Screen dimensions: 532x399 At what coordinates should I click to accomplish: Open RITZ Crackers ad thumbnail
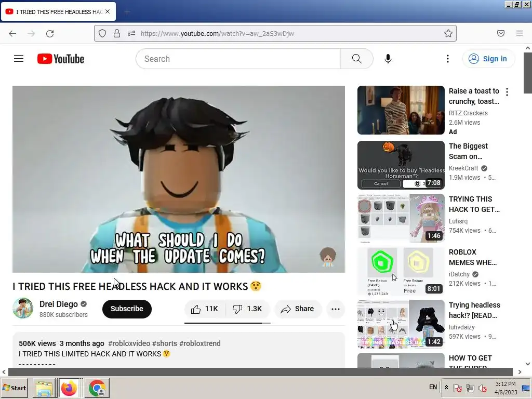pos(401,110)
